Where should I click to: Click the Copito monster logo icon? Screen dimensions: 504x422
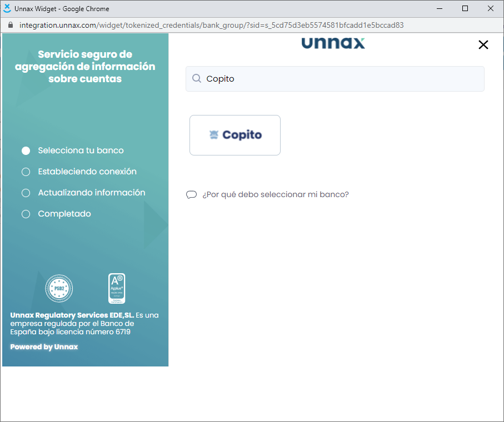[214, 134]
